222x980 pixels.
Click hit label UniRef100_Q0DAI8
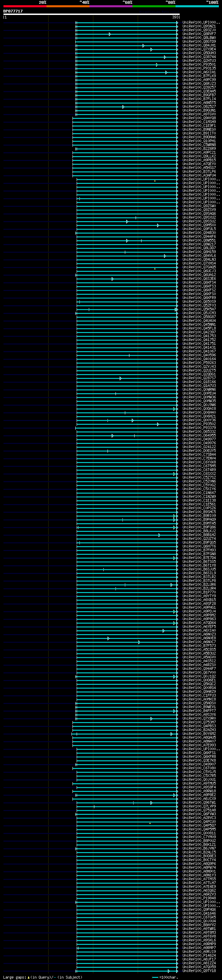[x=199, y=409]
